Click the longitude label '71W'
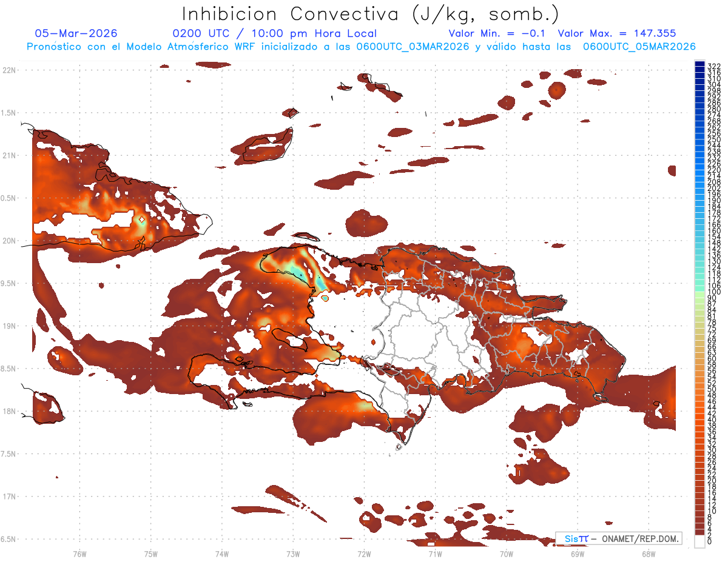Image resolution: width=728 pixels, height=562 pixels. pos(435,554)
